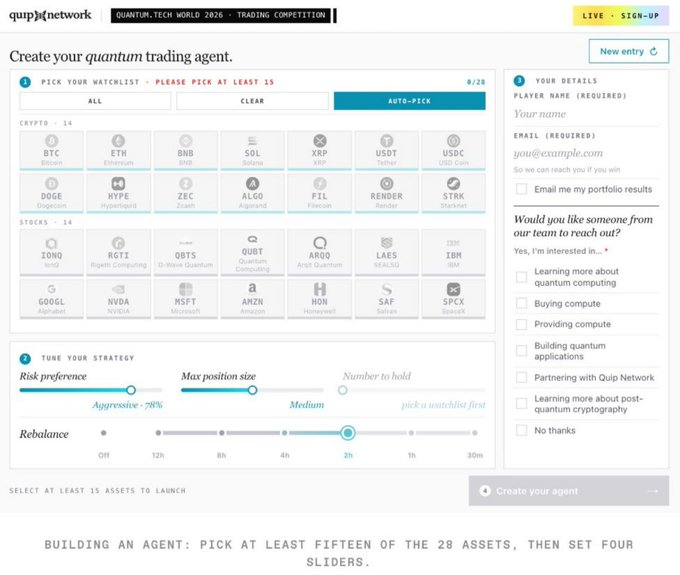Add SOL Solana to the watchlist
This screenshot has height=575, width=680.
point(252,150)
